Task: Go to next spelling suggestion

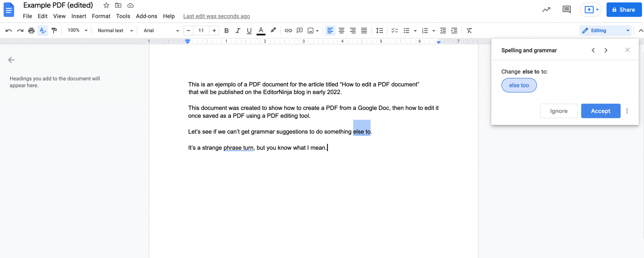Action: click(606, 50)
